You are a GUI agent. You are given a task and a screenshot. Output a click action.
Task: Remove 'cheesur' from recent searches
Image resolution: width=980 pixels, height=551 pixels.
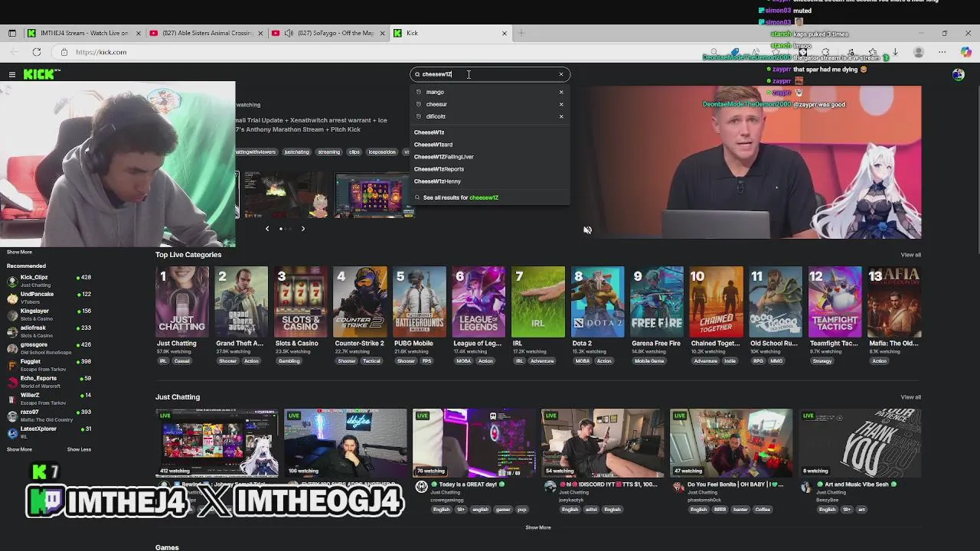pyautogui.click(x=561, y=104)
